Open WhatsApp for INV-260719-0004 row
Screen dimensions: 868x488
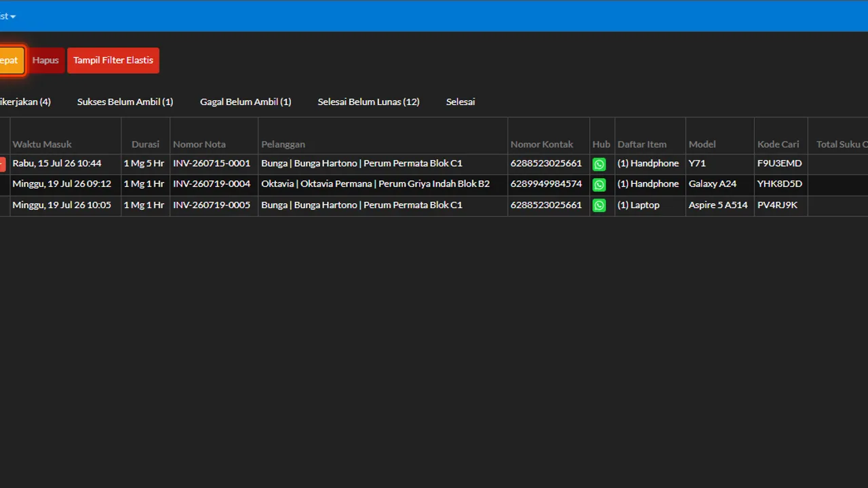[599, 184]
